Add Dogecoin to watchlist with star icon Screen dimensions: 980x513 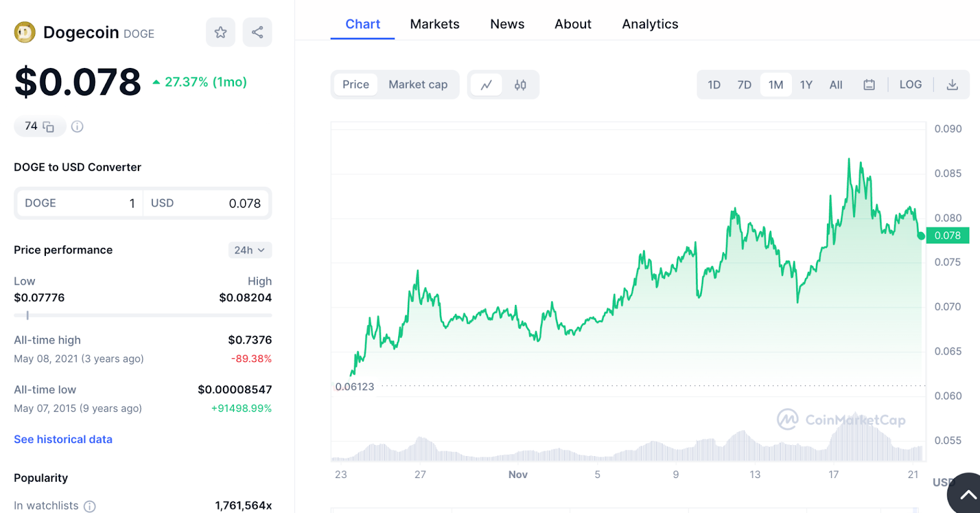pyautogui.click(x=221, y=32)
